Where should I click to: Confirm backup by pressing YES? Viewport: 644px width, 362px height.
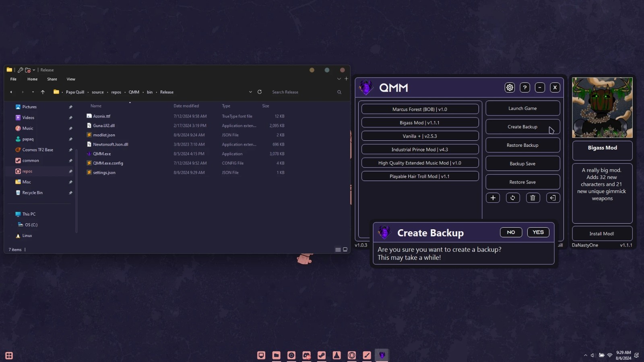538,232
